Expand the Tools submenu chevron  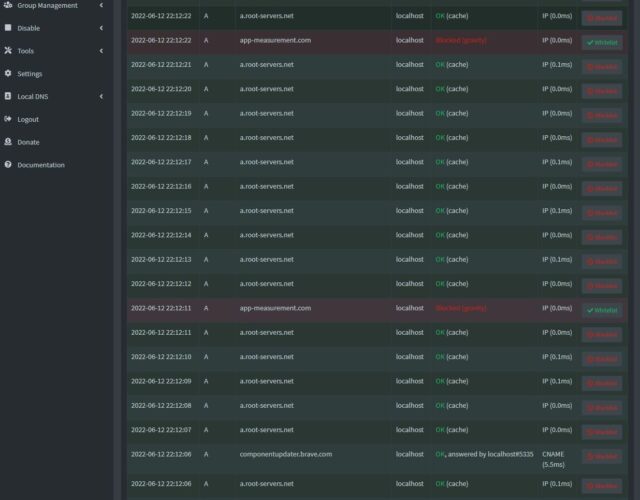(x=101, y=51)
